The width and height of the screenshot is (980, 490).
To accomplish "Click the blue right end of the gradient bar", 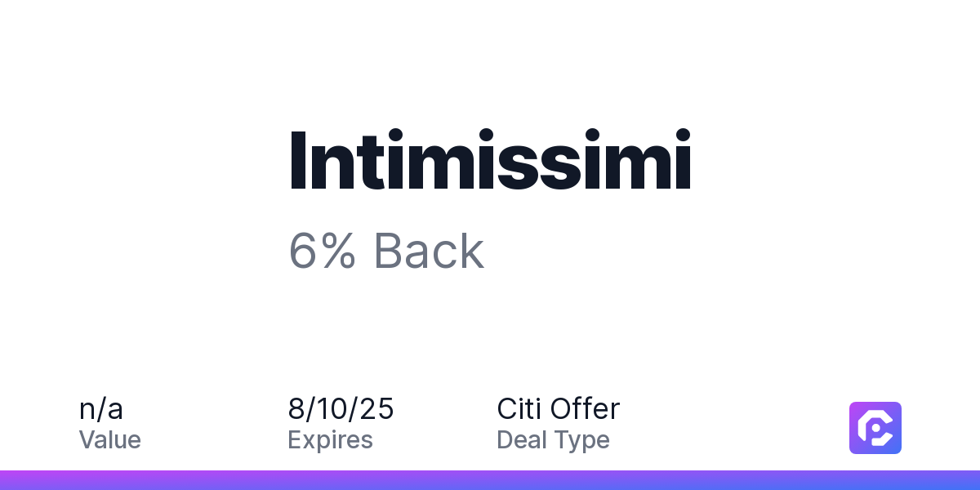I will 955,480.
